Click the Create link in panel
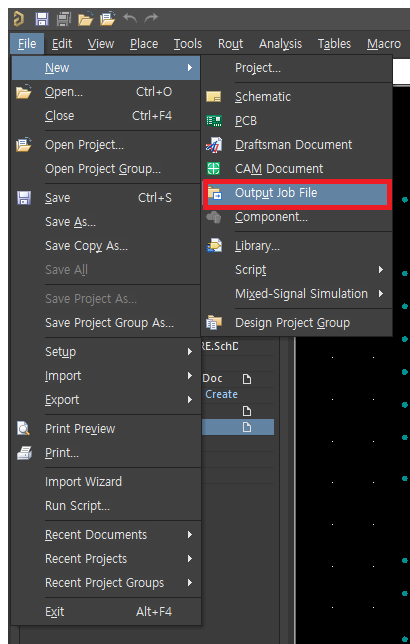The image size is (410, 644). pos(221,394)
